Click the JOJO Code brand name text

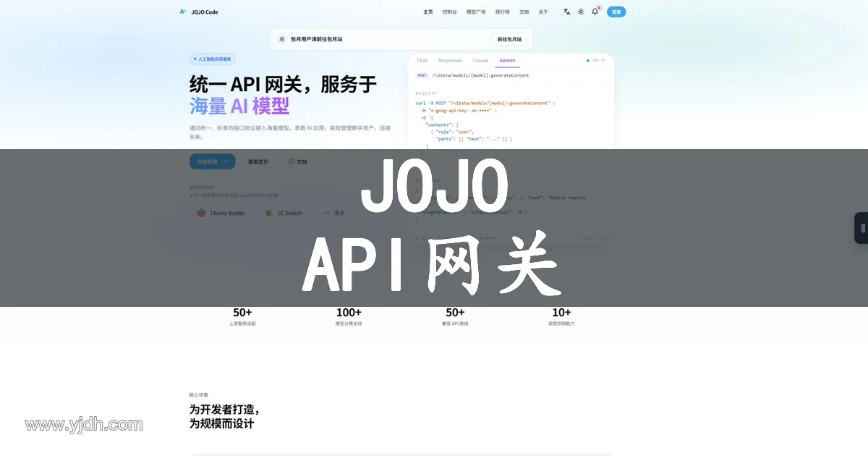click(205, 12)
